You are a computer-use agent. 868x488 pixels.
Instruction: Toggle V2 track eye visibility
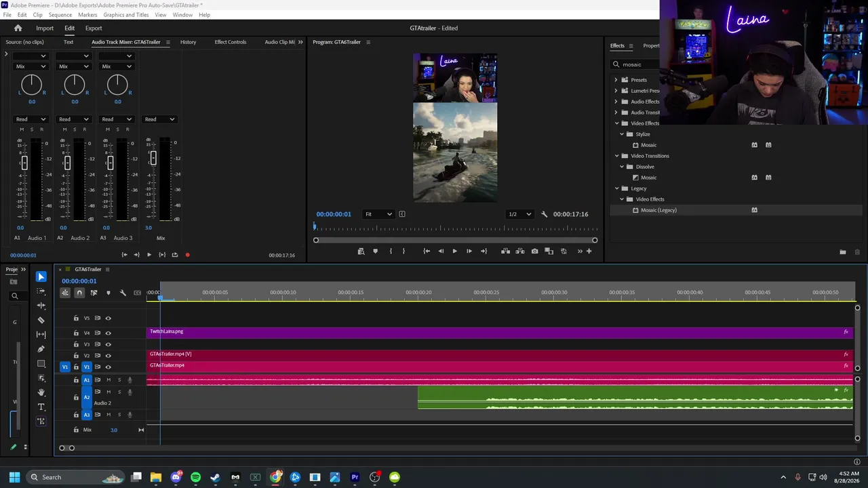[x=108, y=356]
